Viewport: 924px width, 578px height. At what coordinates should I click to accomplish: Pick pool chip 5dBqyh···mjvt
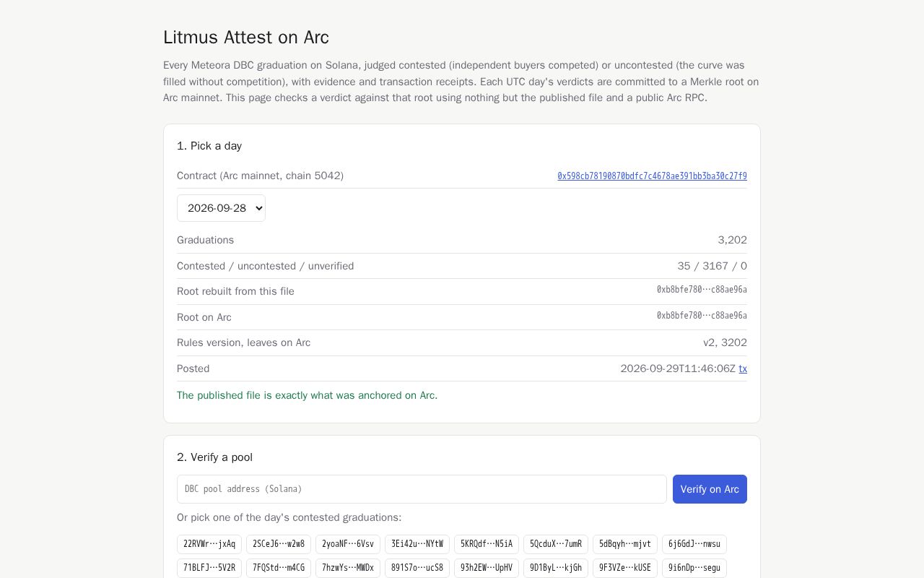click(625, 544)
